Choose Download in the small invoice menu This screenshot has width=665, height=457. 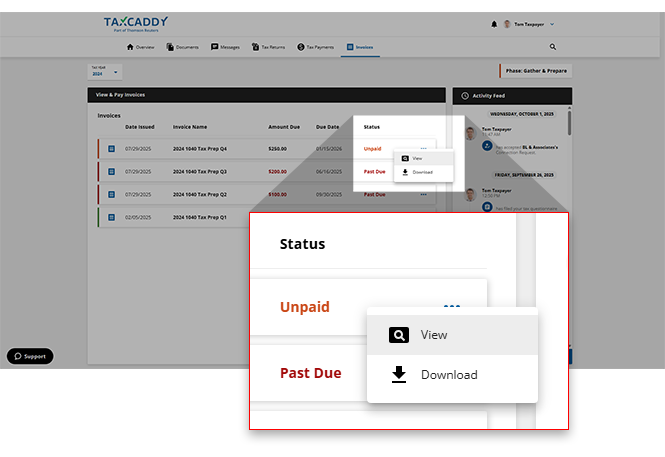coord(424,172)
